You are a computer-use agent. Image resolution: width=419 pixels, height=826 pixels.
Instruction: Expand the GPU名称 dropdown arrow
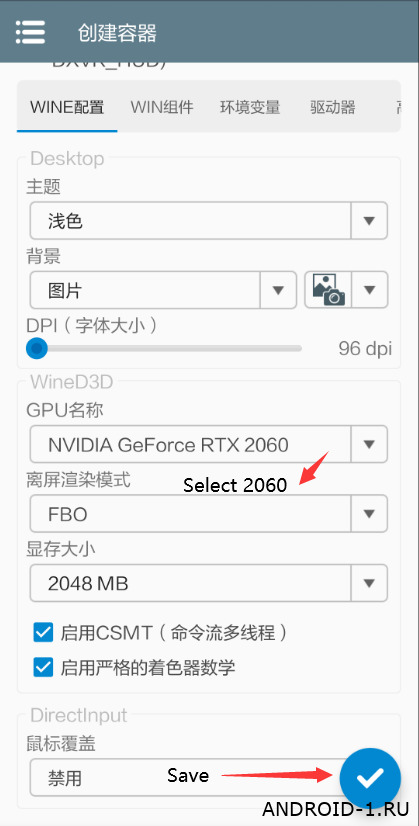pos(369,444)
